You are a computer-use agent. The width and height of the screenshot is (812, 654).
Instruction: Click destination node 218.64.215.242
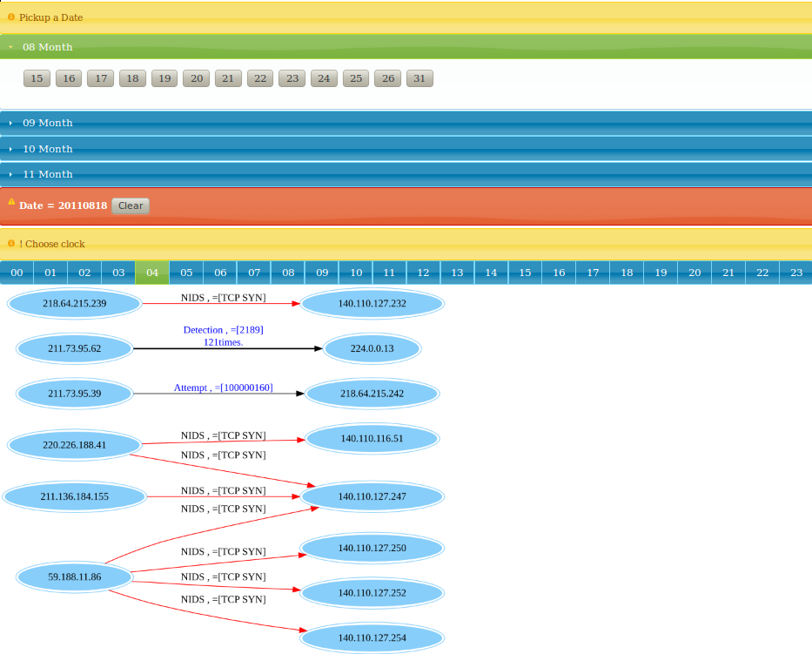pos(372,394)
